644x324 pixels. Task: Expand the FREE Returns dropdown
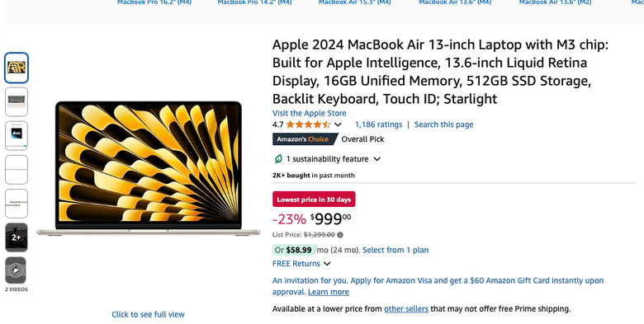point(327,264)
